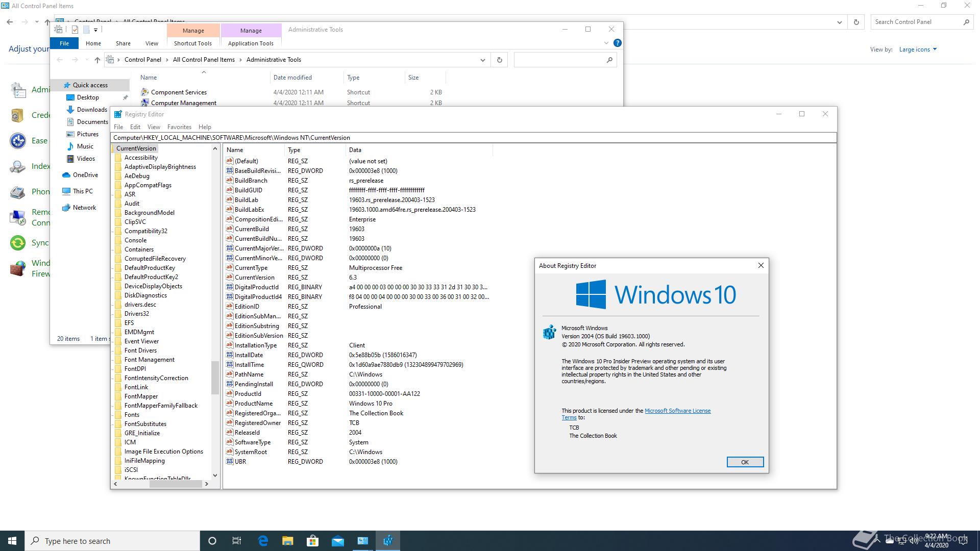
Task: Open the Explorer File tab
Action: (x=64, y=43)
